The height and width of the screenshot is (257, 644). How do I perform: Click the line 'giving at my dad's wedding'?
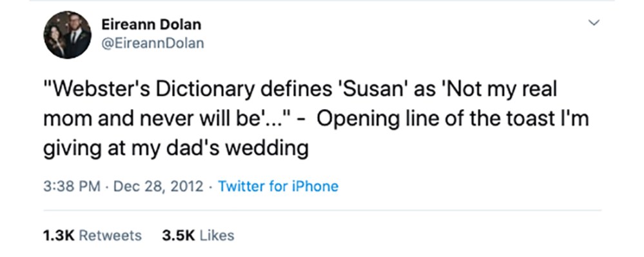click(176, 149)
